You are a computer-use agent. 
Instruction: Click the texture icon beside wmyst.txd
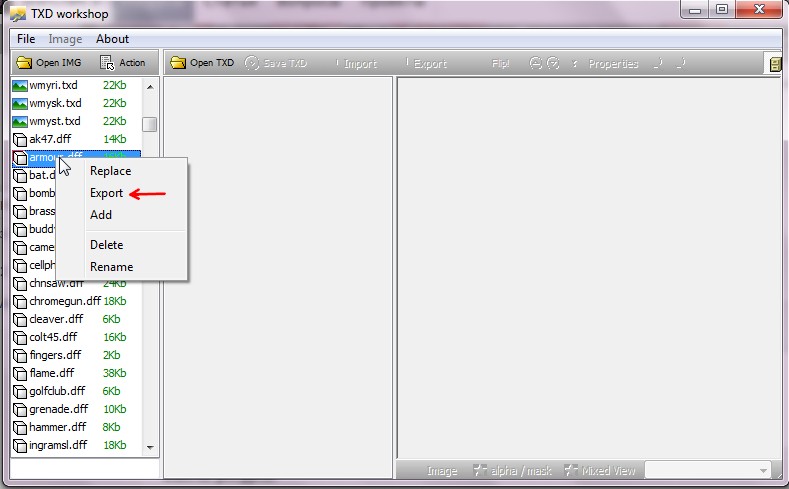pos(20,122)
